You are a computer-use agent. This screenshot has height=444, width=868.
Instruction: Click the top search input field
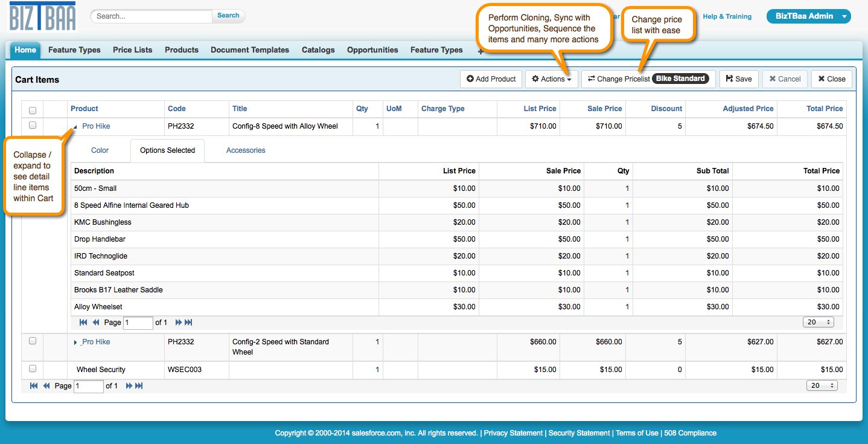click(151, 16)
